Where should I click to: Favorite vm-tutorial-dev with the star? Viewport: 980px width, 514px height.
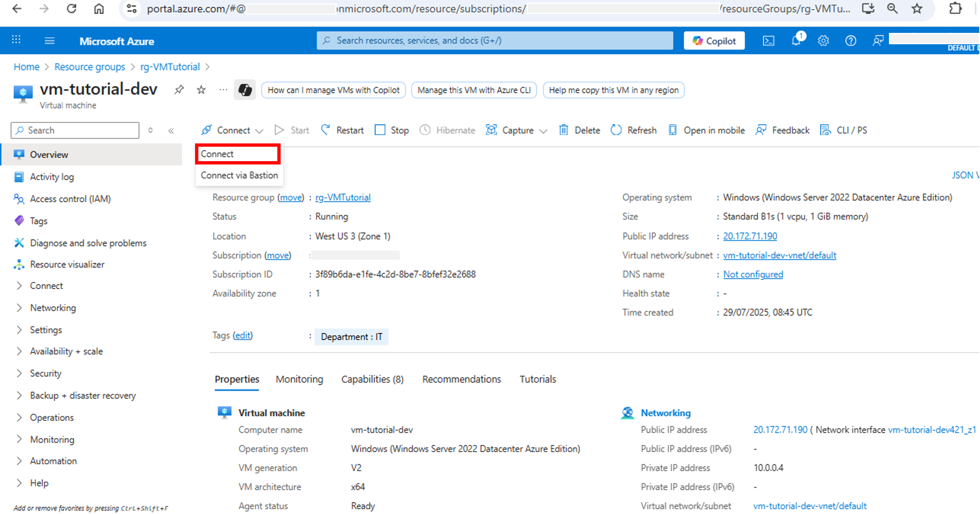click(x=200, y=90)
